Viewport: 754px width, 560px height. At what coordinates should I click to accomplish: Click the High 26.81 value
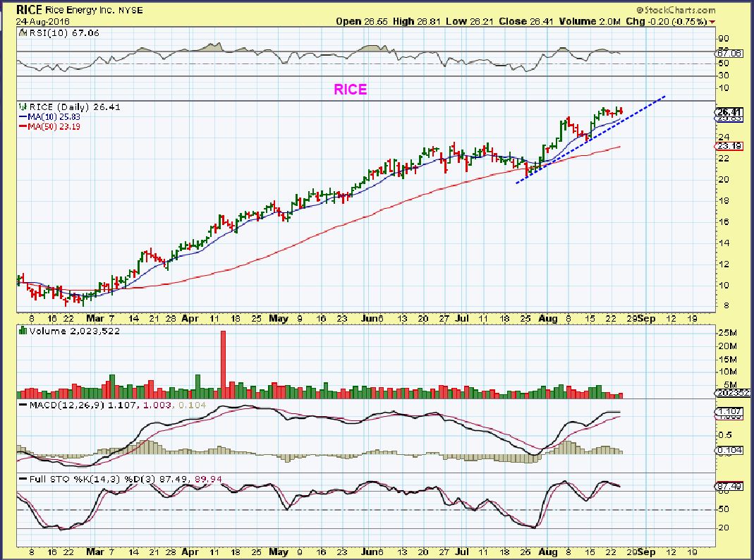[417, 22]
